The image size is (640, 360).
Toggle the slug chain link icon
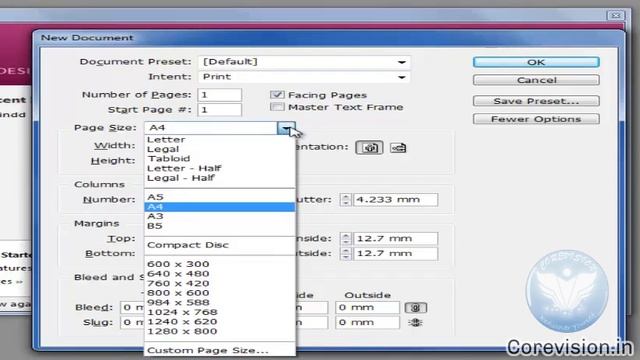click(416, 322)
